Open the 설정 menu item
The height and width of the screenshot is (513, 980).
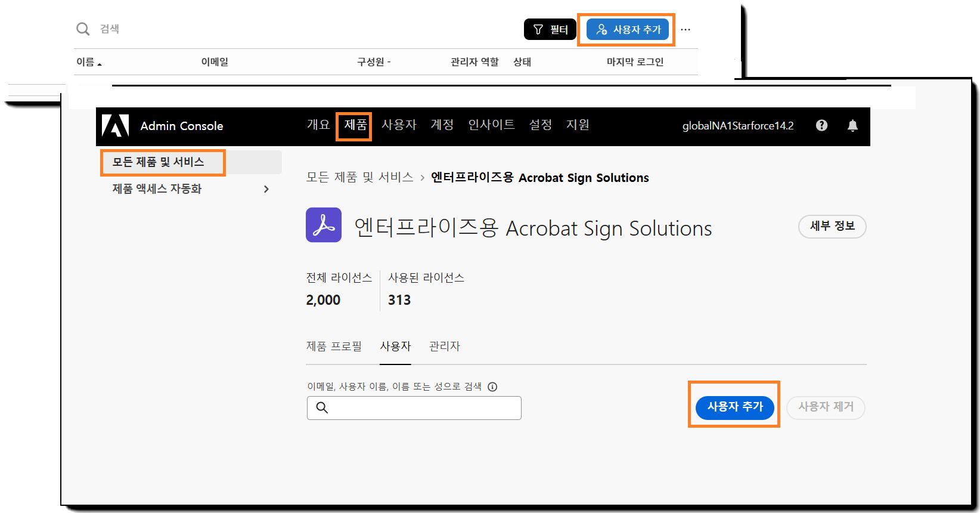541,125
